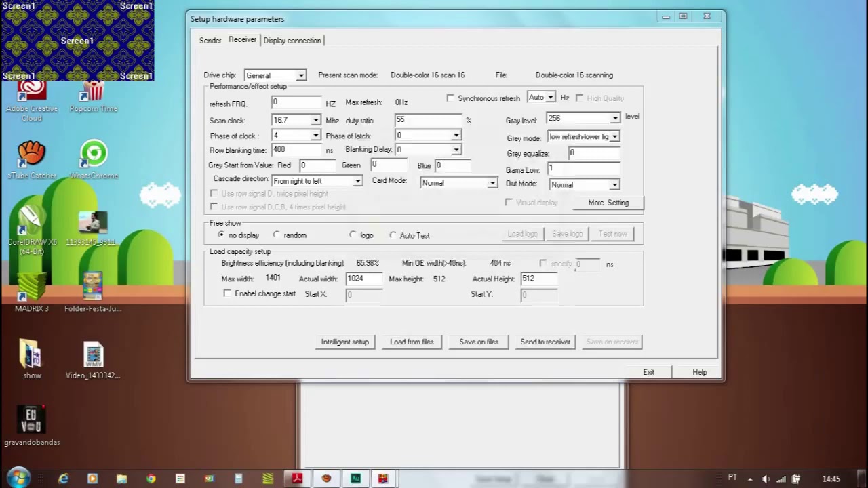Select the MADRIX 3 desktop icon

tap(32, 293)
